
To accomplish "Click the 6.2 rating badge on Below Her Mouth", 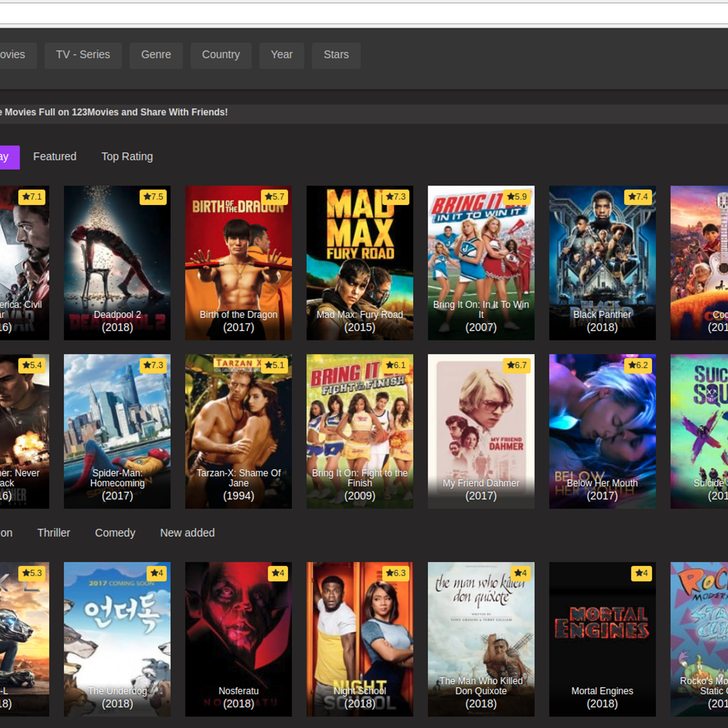I will 638,365.
